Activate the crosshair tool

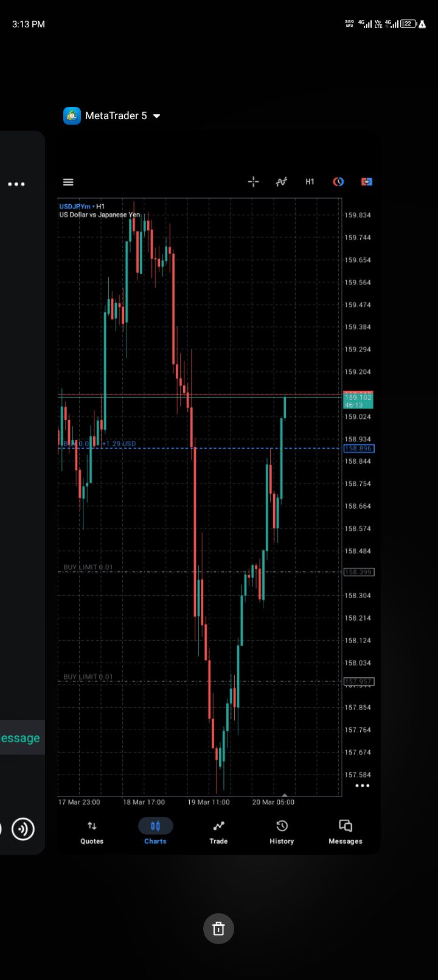pos(253,182)
